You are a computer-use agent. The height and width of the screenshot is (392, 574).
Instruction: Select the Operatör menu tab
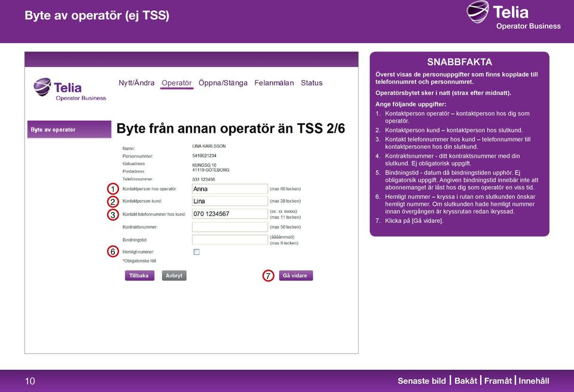click(176, 82)
